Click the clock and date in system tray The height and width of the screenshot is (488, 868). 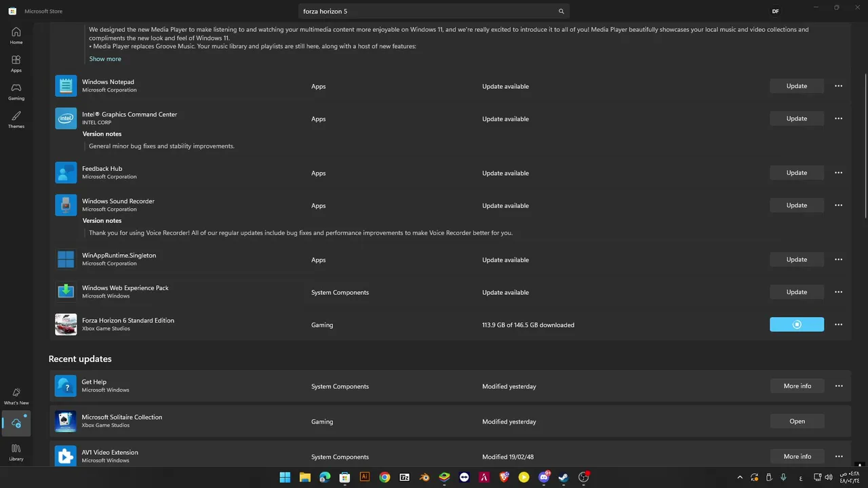tap(850, 477)
